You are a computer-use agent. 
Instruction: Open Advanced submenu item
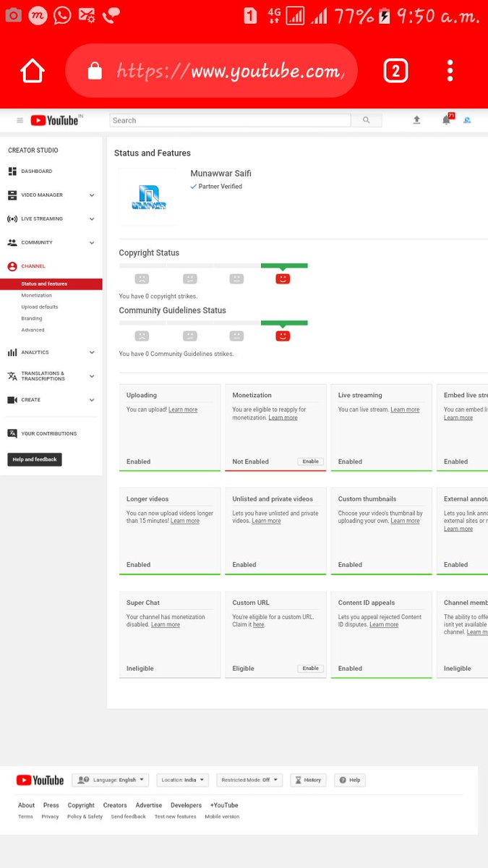33,330
